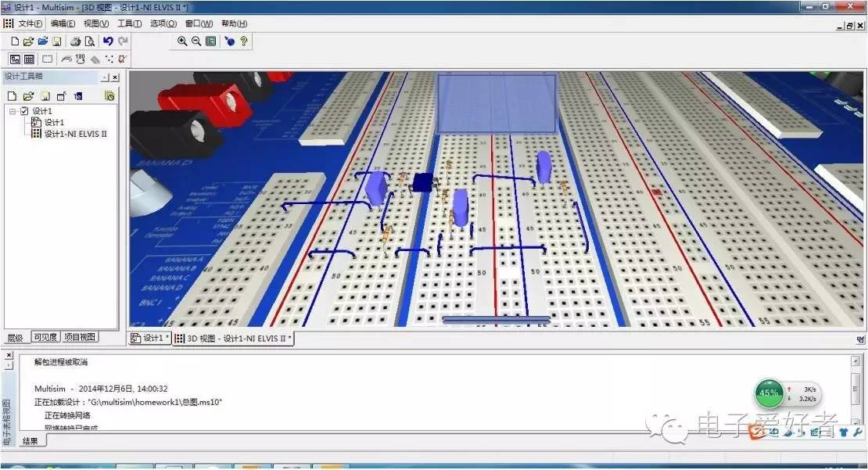Close the 设计工具箱 panel
868x470 pixels.
pos(115,77)
